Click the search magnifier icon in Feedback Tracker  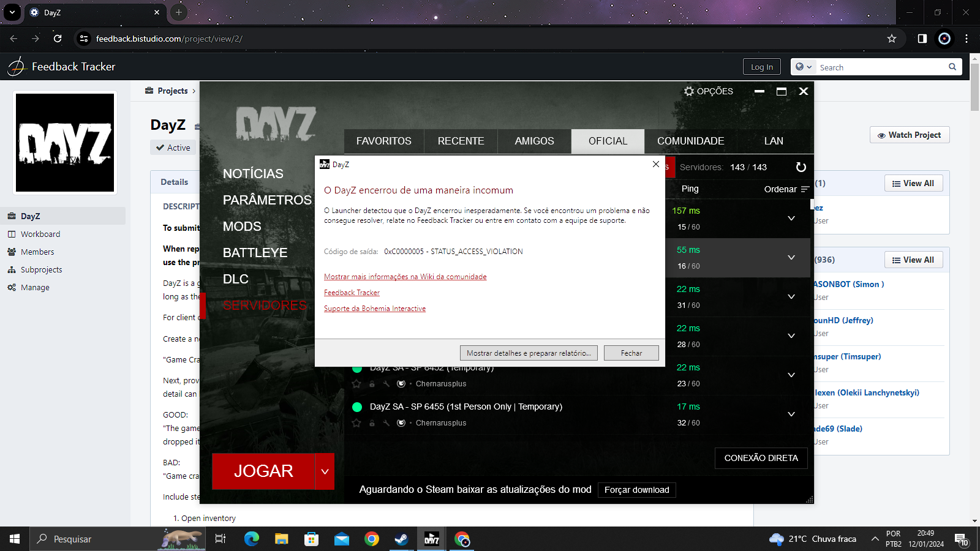point(952,67)
